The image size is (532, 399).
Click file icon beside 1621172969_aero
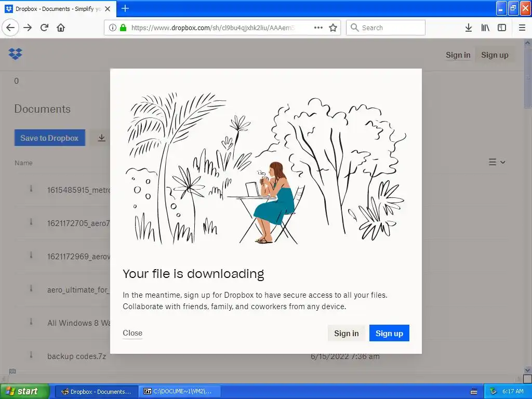(x=31, y=255)
